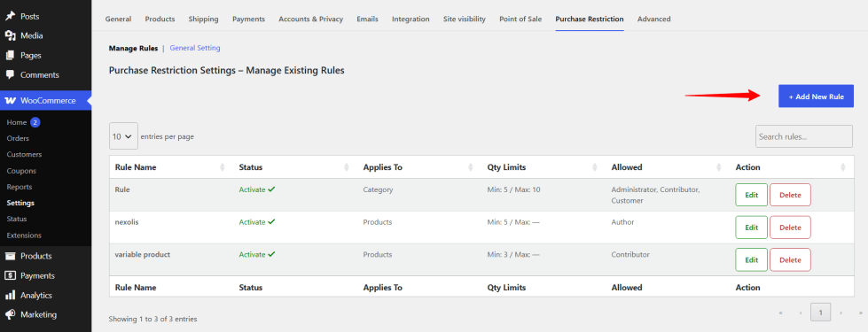Open the Products settings tab
This screenshot has height=332, width=868.
(160, 19)
